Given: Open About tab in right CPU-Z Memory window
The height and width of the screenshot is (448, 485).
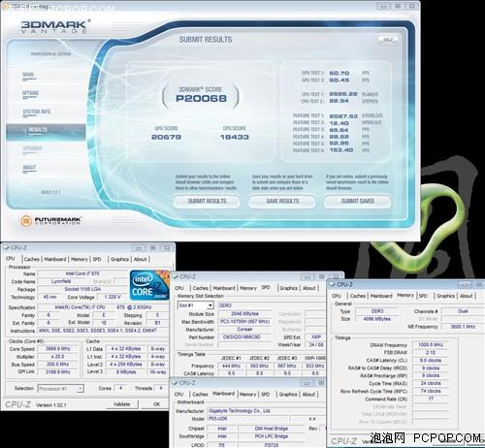Looking at the screenshot, I should click(467, 296).
